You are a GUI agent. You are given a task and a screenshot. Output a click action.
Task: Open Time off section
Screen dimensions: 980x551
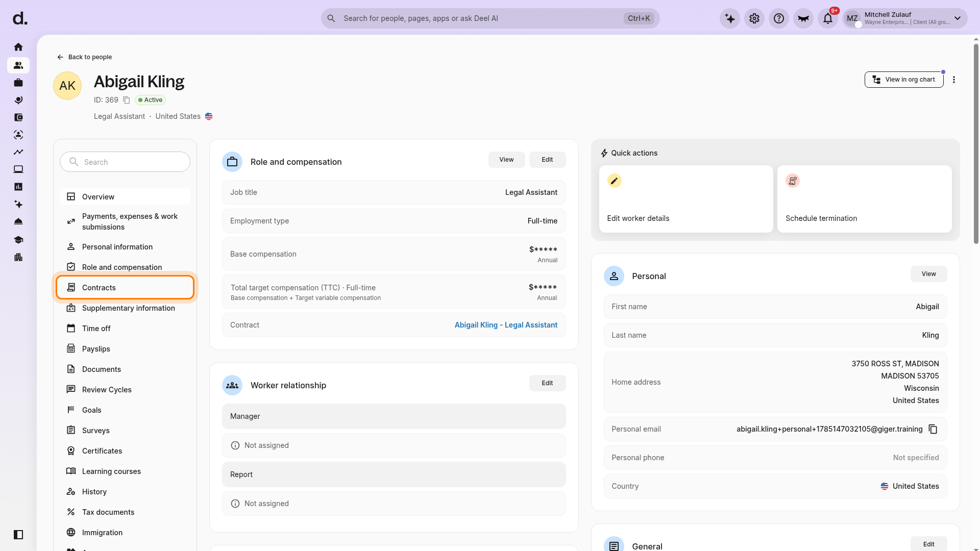(x=125, y=329)
